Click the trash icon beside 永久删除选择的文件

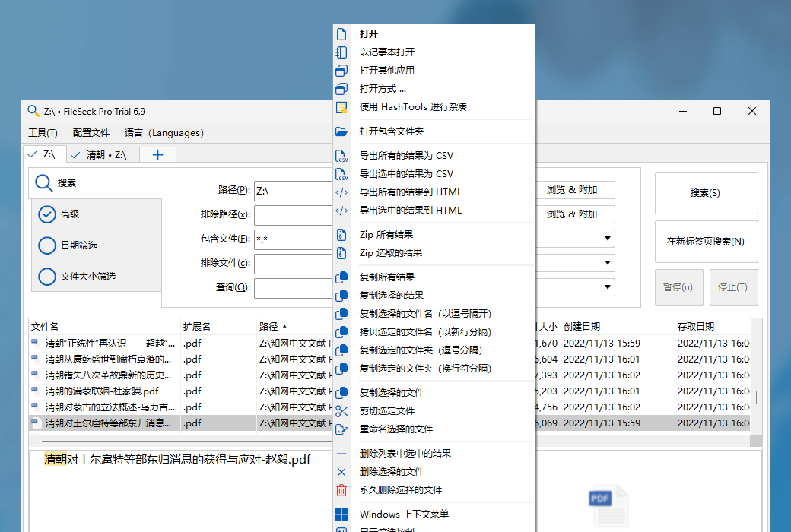(341, 490)
